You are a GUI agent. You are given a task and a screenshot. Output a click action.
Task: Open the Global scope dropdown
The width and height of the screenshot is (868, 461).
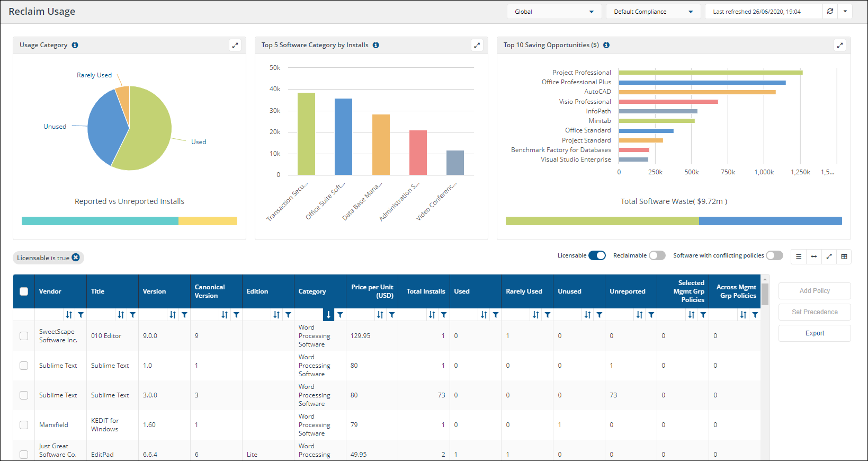tap(554, 12)
